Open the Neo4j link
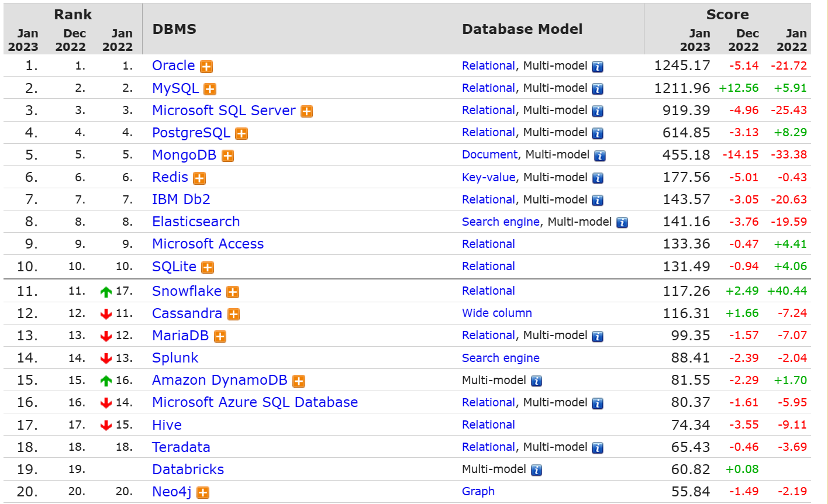This screenshot has width=828, height=504. [x=172, y=492]
